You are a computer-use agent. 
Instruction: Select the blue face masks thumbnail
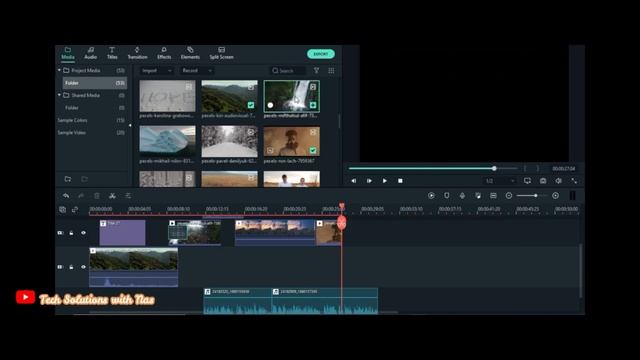click(x=167, y=142)
